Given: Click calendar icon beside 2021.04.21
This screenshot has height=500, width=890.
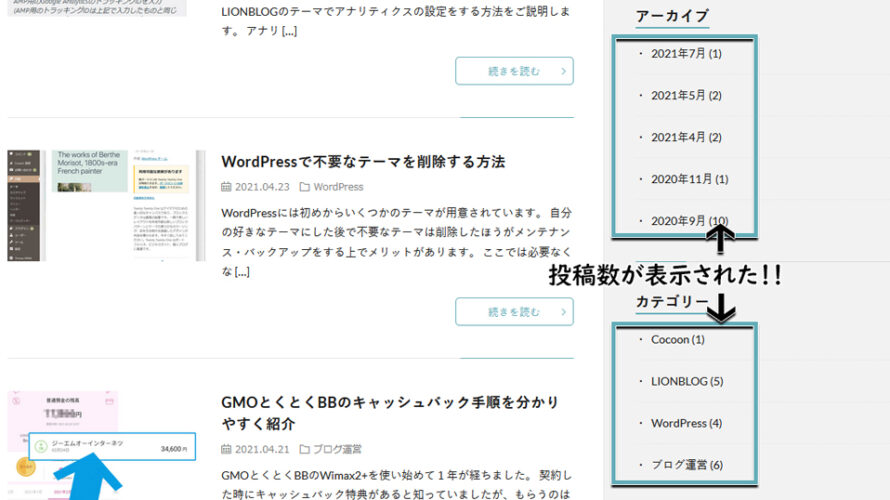Looking at the screenshot, I should (226, 449).
